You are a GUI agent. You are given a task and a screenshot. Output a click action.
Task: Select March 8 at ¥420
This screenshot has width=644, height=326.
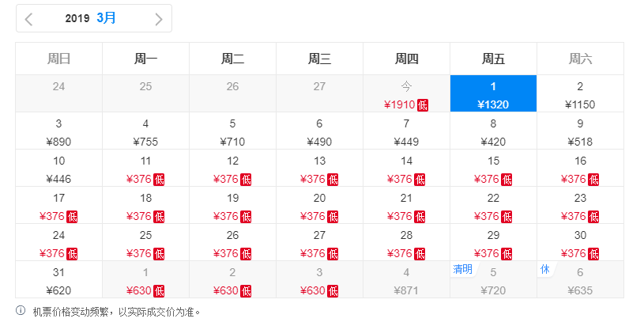click(x=493, y=131)
